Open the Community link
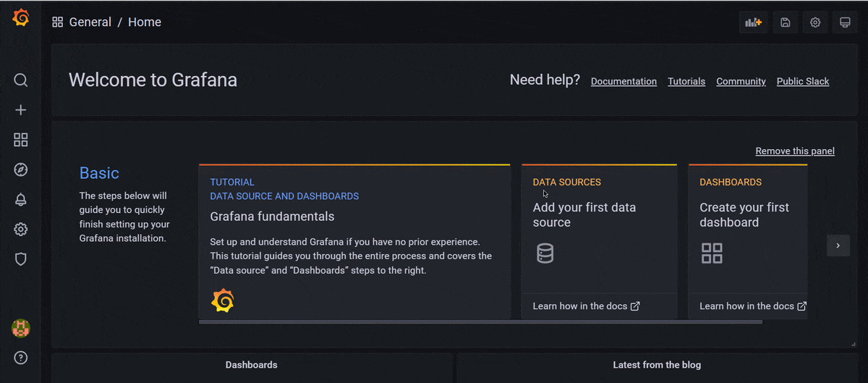The width and height of the screenshot is (868, 383). tap(741, 82)
